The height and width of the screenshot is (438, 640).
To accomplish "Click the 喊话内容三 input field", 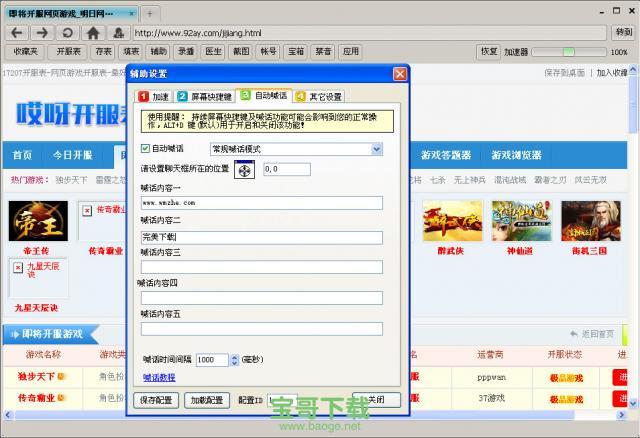I will [261, 267].
